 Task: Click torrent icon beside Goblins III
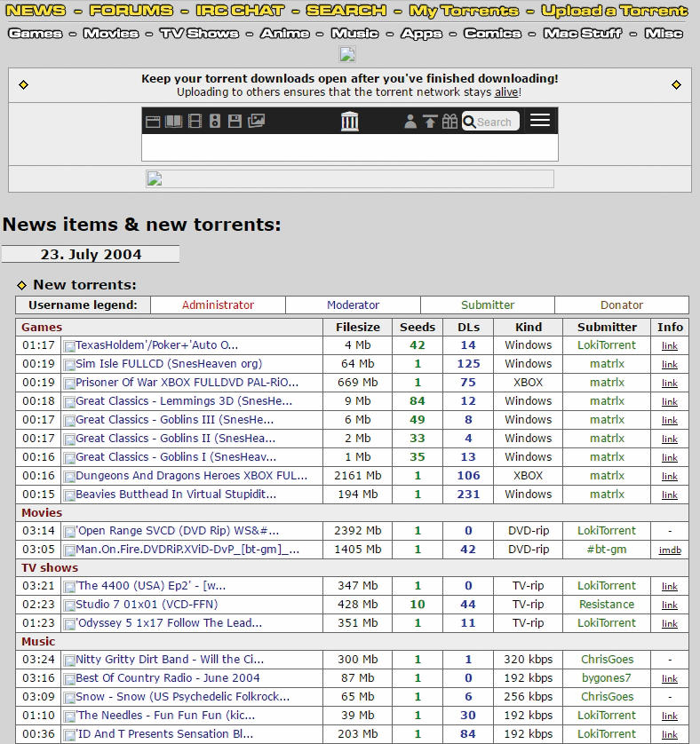pyautogui.click(x=69, y=421)
